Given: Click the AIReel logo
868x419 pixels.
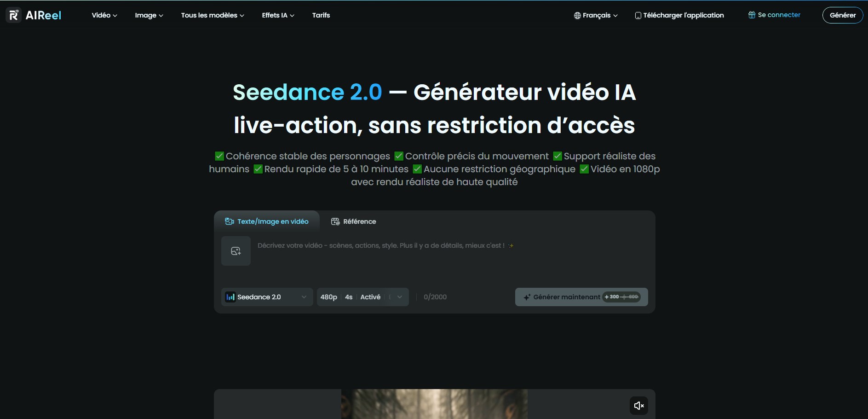Looking at the screenshot, I should pyautogui.click(x=34, y=15).
